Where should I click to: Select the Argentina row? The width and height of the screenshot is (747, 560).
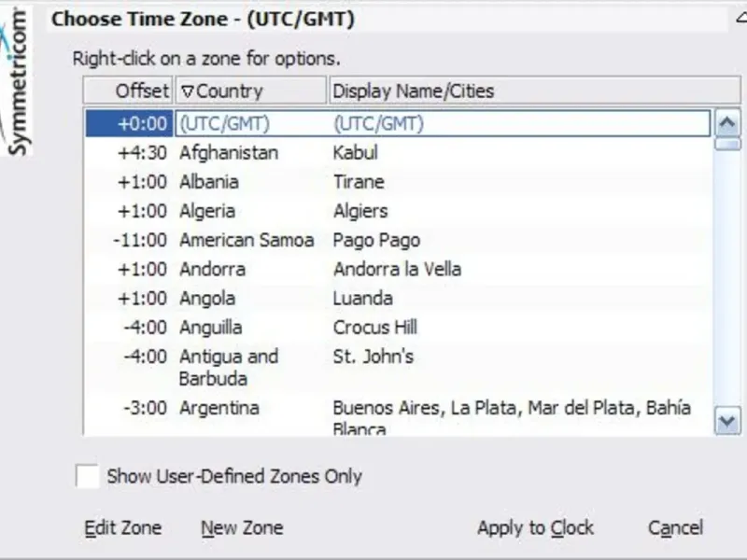point(399,414)
